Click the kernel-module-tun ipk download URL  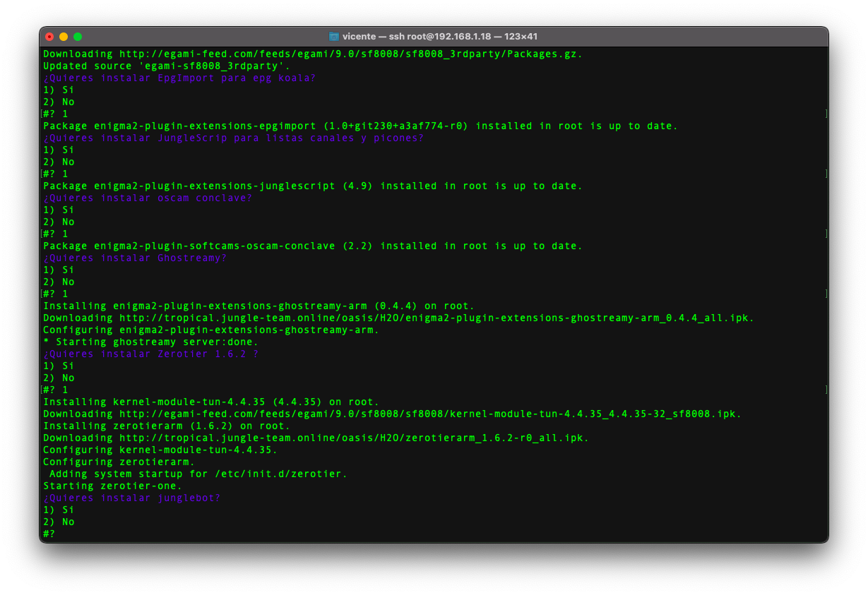coord(429,414)
